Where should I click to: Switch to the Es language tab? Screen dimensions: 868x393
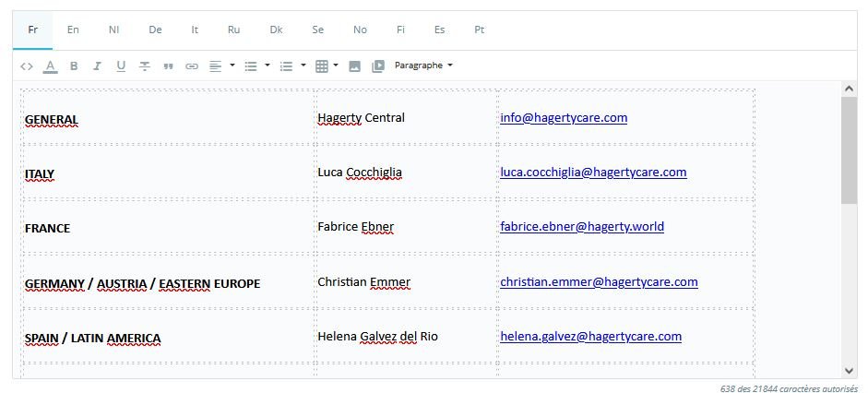[x=440, y=30]
